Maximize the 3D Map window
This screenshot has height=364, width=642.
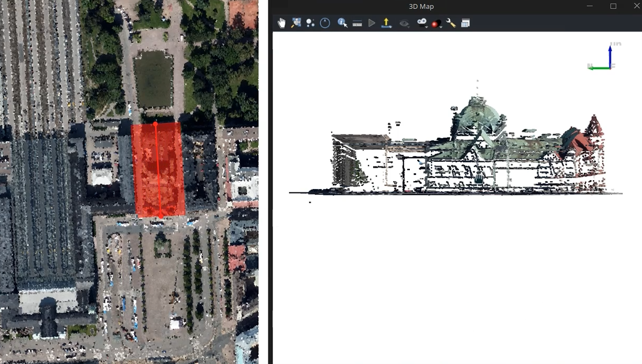(x=613, y=6)
